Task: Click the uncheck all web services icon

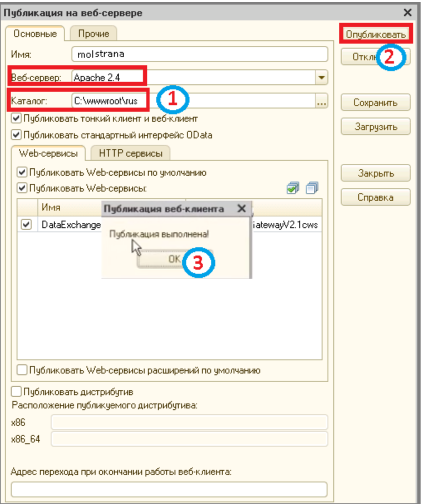Action: click(x=312, y=189)
